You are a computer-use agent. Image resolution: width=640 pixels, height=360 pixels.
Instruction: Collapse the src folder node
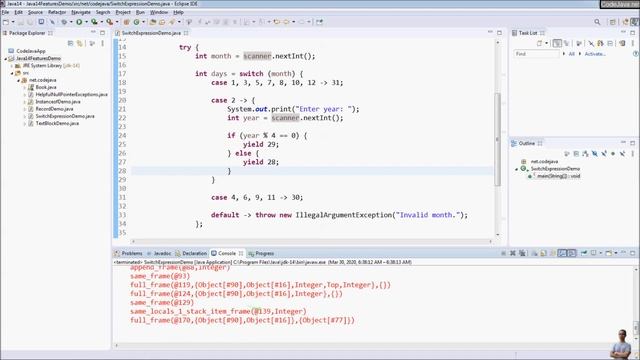pos(12,73)
